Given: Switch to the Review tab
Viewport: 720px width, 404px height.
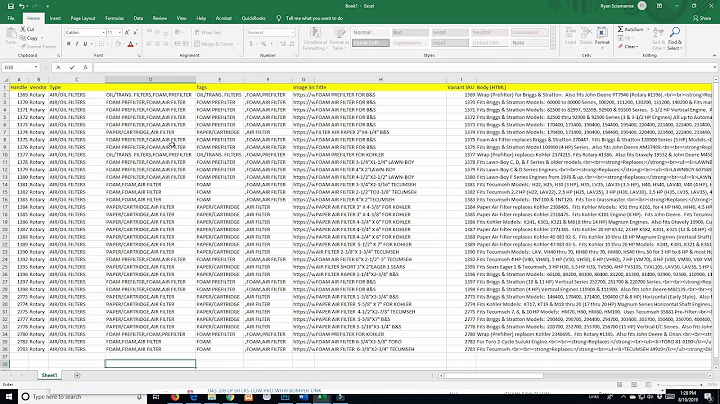Looking at the screenshot, I should pos(160,18).
